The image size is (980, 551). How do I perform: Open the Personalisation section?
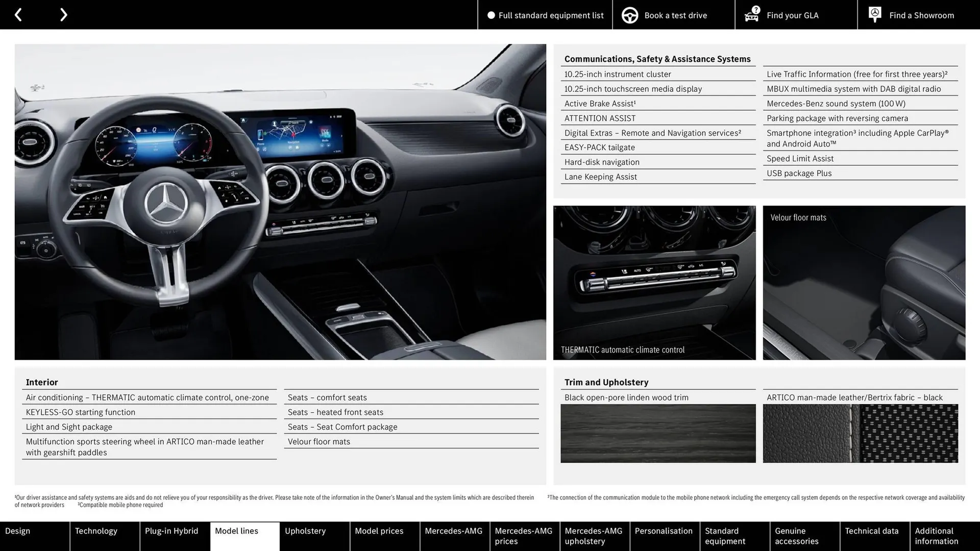tap(664, 536)
